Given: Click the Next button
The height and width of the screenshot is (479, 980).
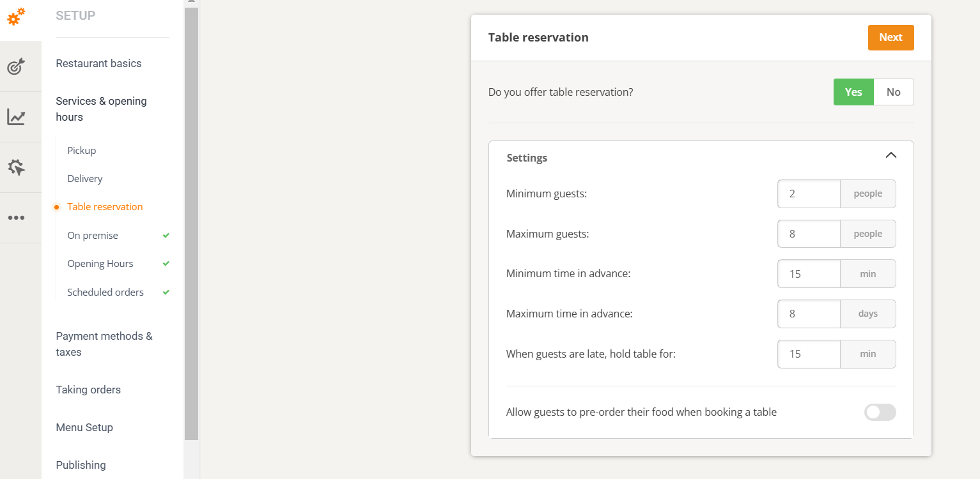Looking at the screenshot, I should [891, 37].
